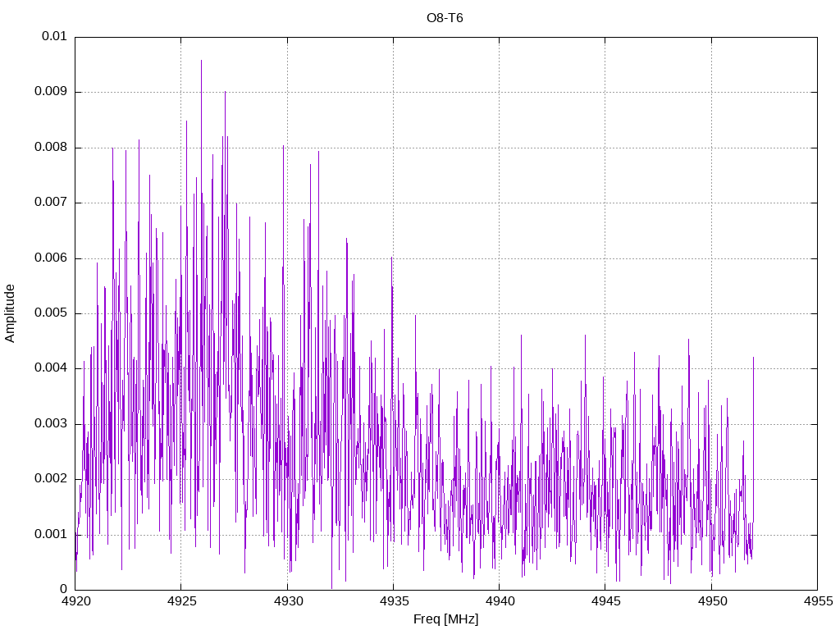Image resolution: width=840 pixels, height=630 pixels.
Task: Click the plot title O8-T6
Action: pos(445,18)
